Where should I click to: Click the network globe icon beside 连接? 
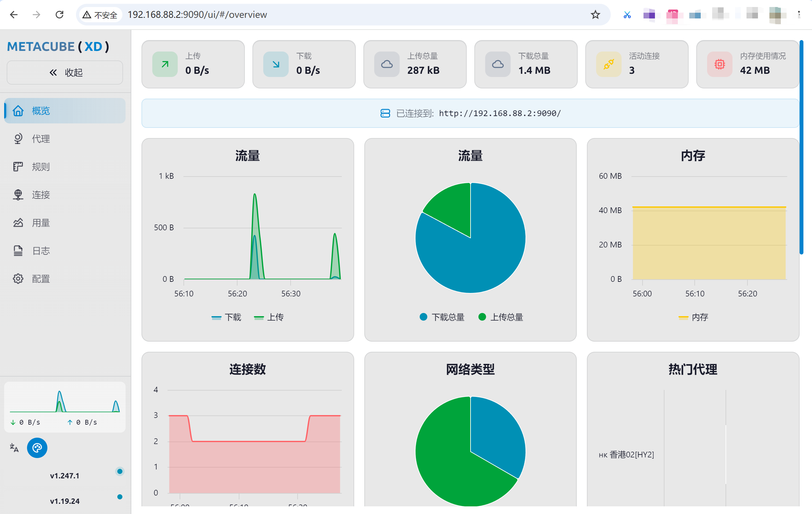[x=18, y=195]
